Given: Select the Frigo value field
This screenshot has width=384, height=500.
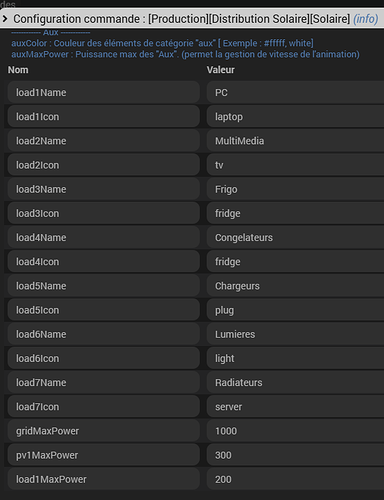Looking at the screenshot, I should [295, 189].
